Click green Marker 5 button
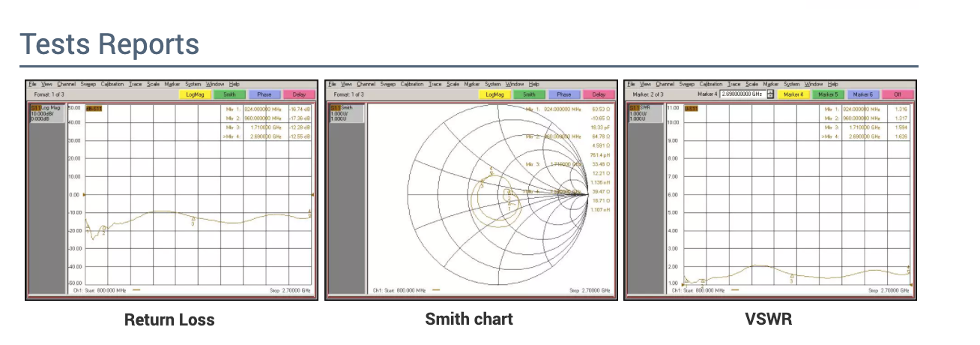980x345 pixels. [x=828, y=94]
